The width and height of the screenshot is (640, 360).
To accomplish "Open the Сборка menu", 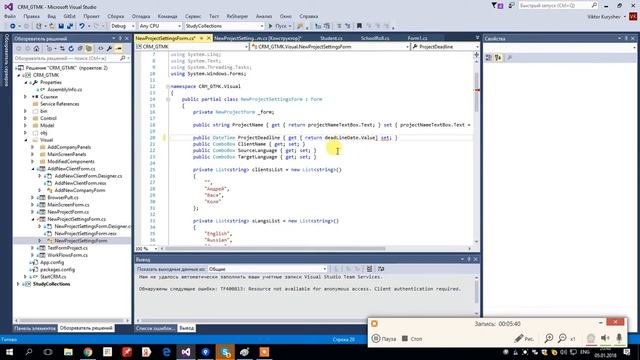I will tap(116, 16).
